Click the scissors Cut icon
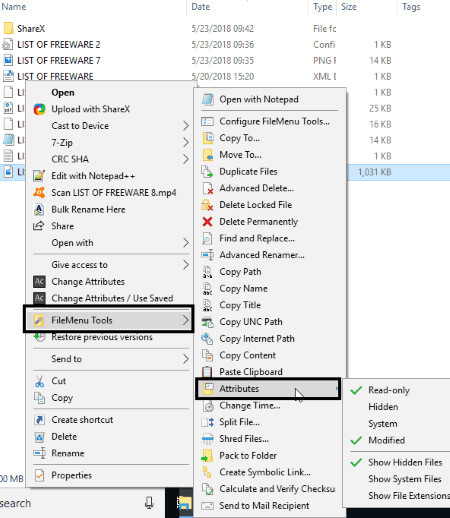The width and height of the screenshot is (450, 518). pyautogui.click(x=39, y=381)
